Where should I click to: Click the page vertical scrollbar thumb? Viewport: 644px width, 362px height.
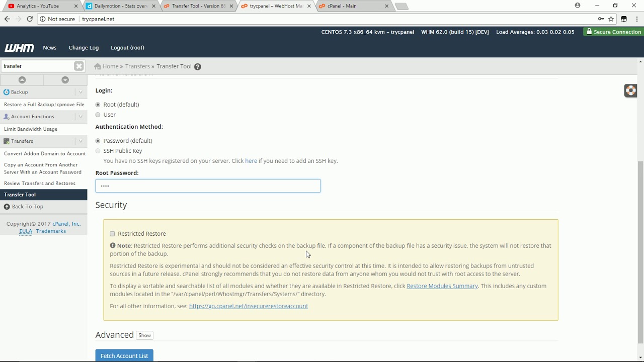coord(640,252)
